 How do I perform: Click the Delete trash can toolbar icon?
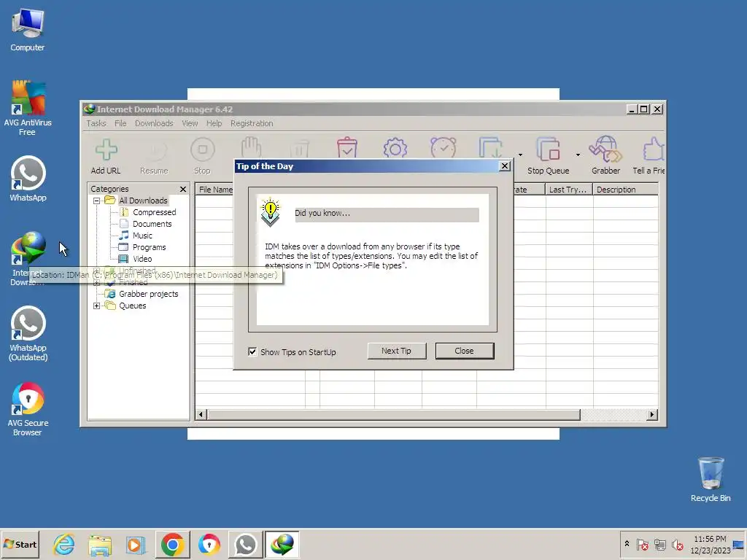(300, 149)
